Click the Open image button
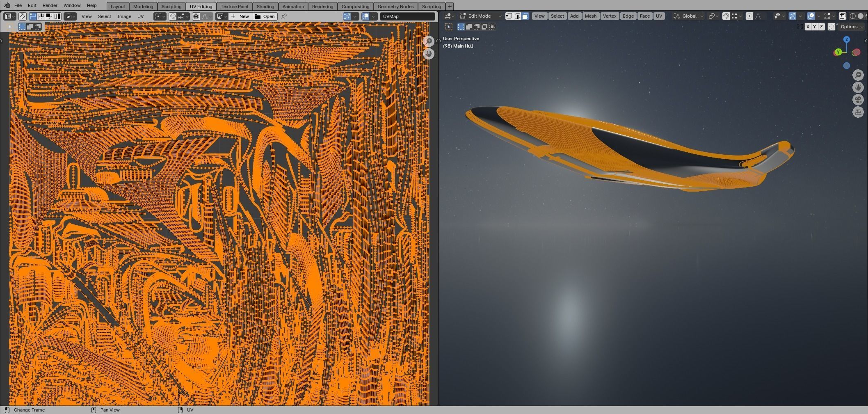Image resolution: width=868 pixels, height=414 pixels. pos(265,16)
